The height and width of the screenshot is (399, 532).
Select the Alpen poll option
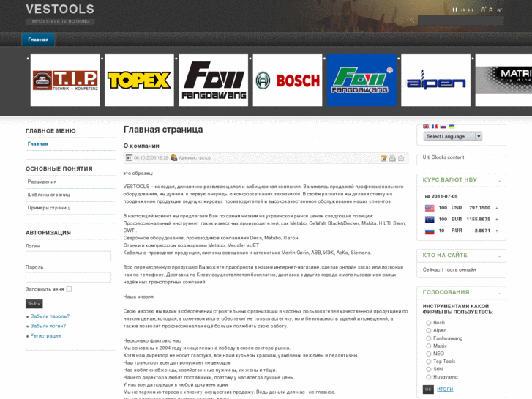[429, 331]
